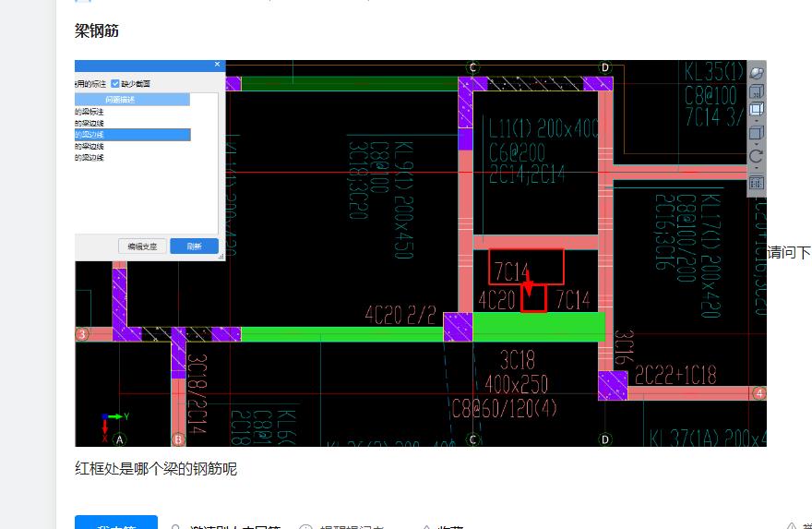812x529 pixels.
Task: Expand the arrow under the solid cube icon
Action: [757, 144]
